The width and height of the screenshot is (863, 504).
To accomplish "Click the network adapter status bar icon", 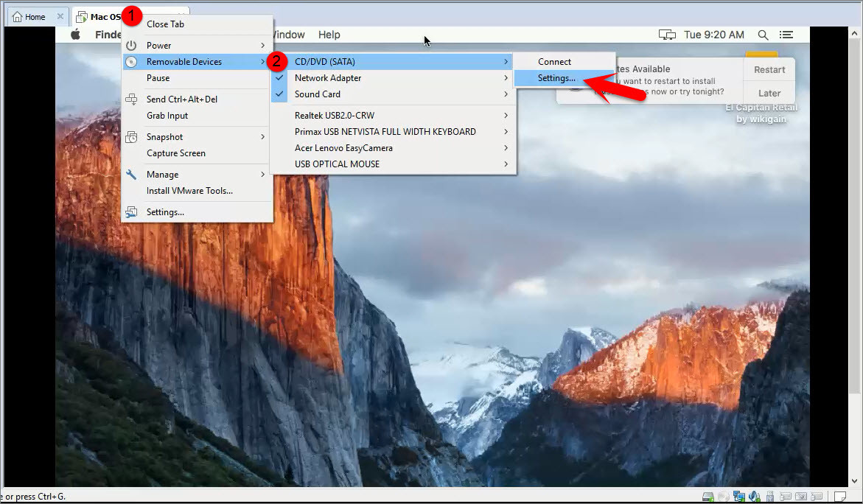I will click(739, 497).
